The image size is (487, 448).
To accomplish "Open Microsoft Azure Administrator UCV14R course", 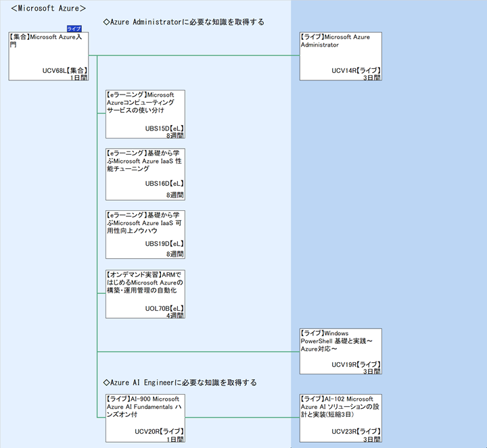I will [x=341, y=56].
